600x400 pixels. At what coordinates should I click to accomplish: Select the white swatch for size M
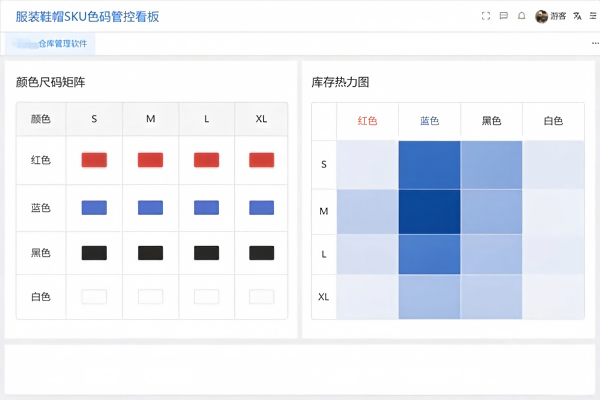(x=150, y=297)
